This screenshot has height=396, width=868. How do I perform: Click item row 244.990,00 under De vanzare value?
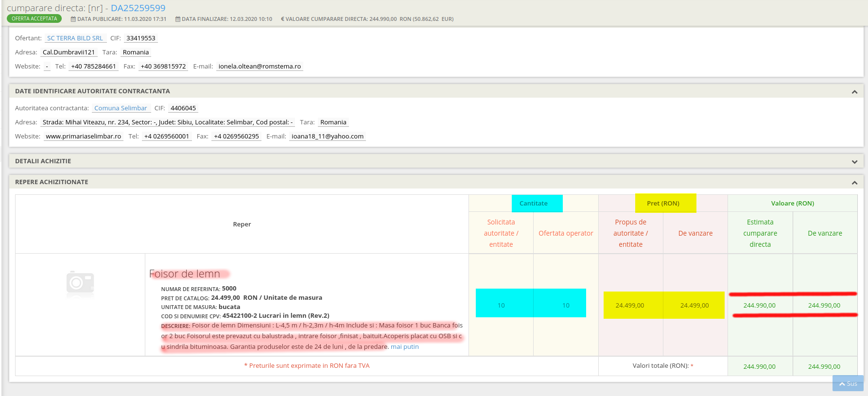pos(824,305)
